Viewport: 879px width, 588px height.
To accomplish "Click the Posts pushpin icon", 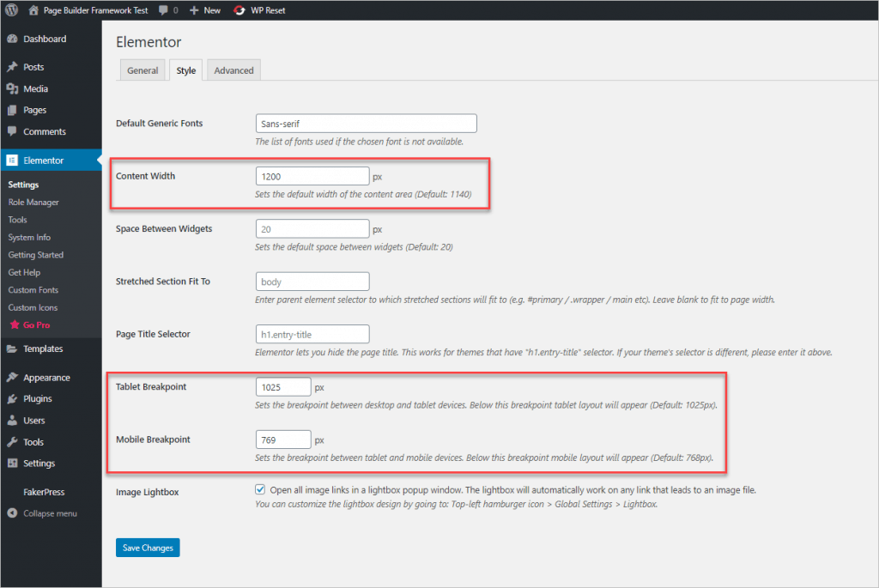I will click(12, 67).
